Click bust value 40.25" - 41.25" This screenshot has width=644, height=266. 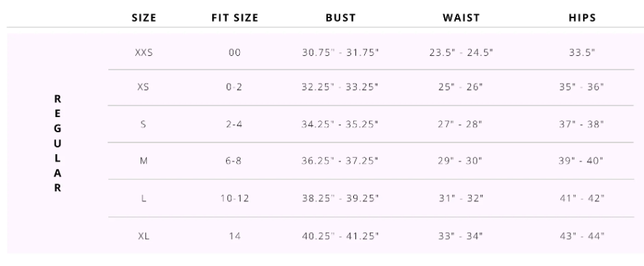pos(340,236)
